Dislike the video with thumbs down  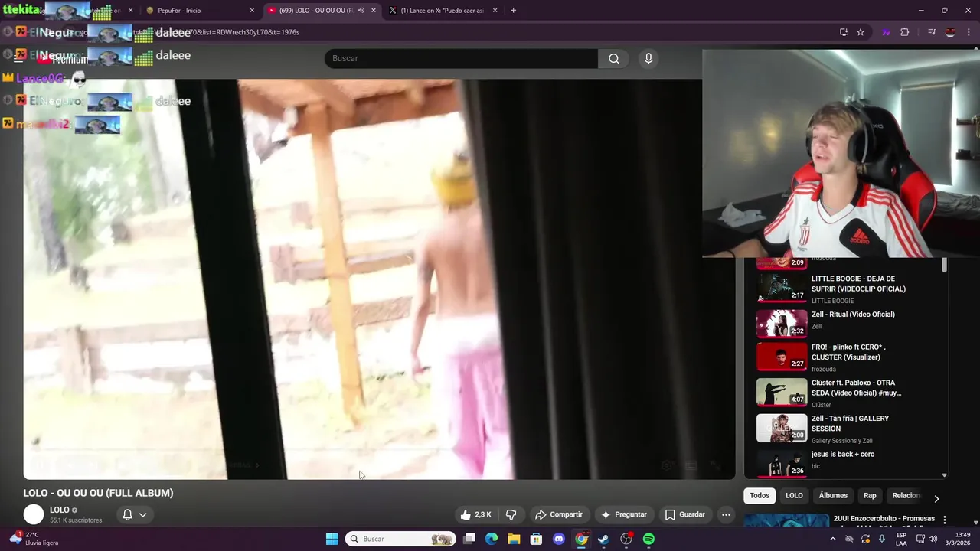511,514
